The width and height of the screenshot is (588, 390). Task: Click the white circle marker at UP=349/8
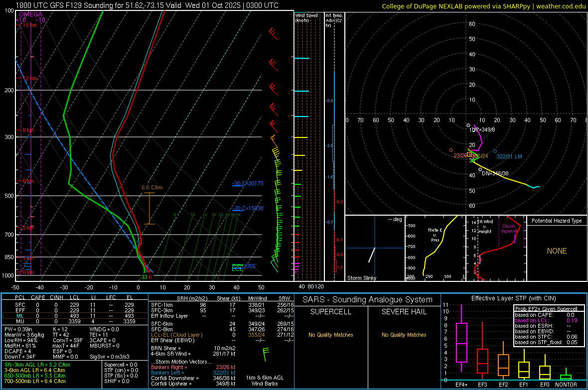[x=468, y=125]
